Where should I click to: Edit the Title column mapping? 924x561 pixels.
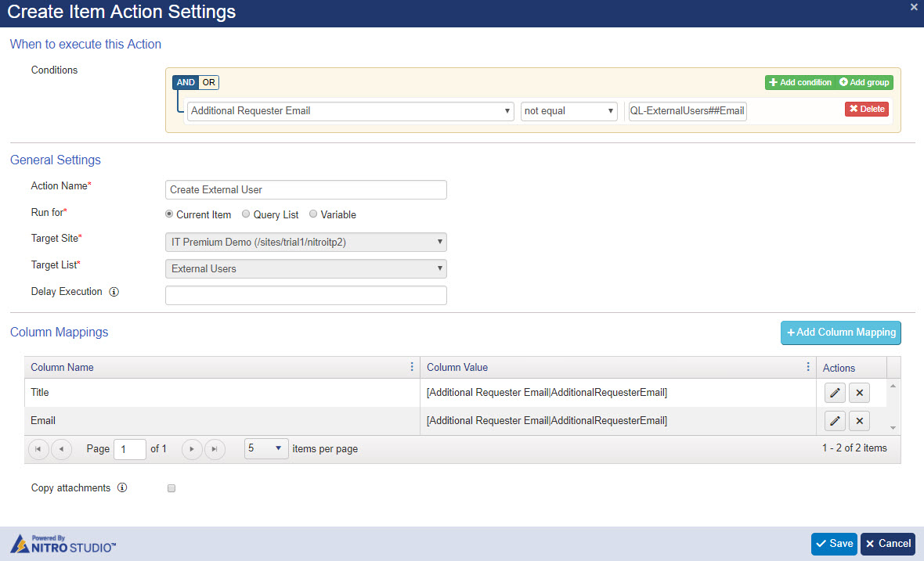pos(835,393)
